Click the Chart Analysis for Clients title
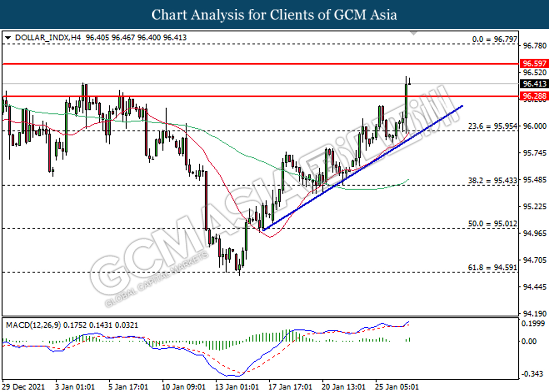 pos(274,15)
